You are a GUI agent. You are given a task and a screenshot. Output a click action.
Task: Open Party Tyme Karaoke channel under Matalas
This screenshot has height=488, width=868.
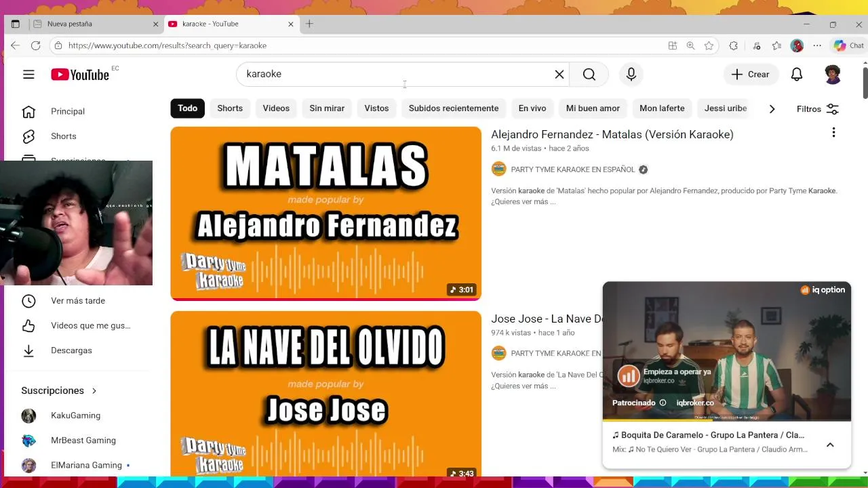573,169
